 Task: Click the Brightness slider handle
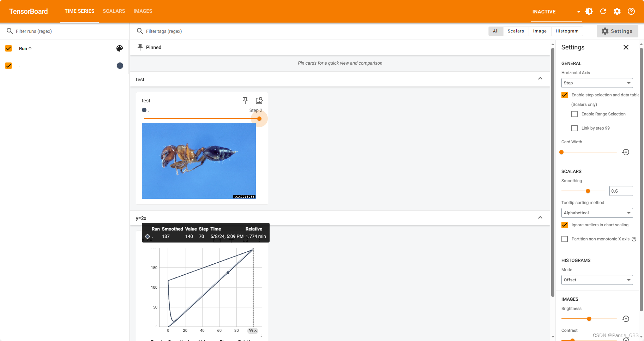pyautogui.click(x=589, y=319)
